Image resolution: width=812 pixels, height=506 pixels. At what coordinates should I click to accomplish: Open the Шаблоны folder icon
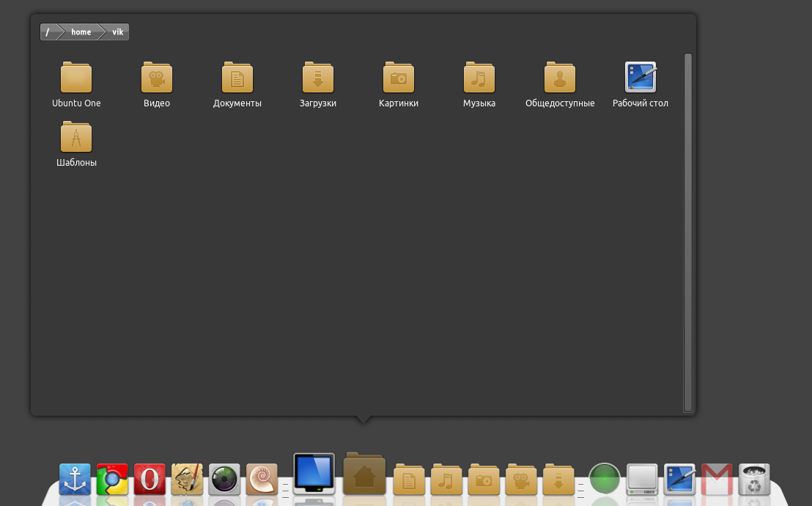tap(76, 137)
